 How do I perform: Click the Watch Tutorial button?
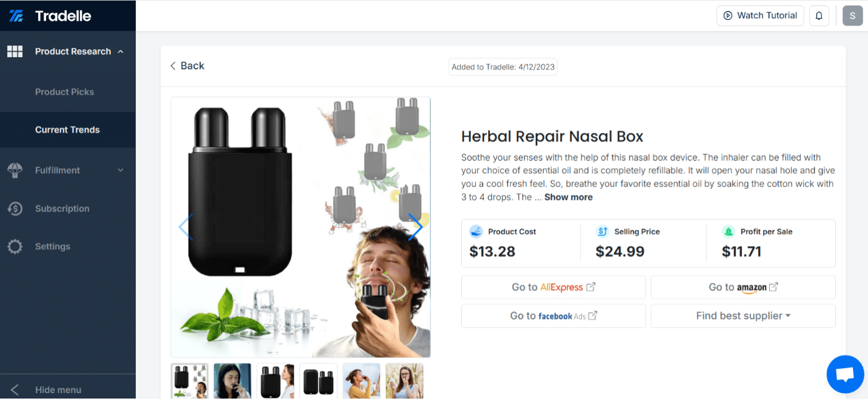point(760,16)
